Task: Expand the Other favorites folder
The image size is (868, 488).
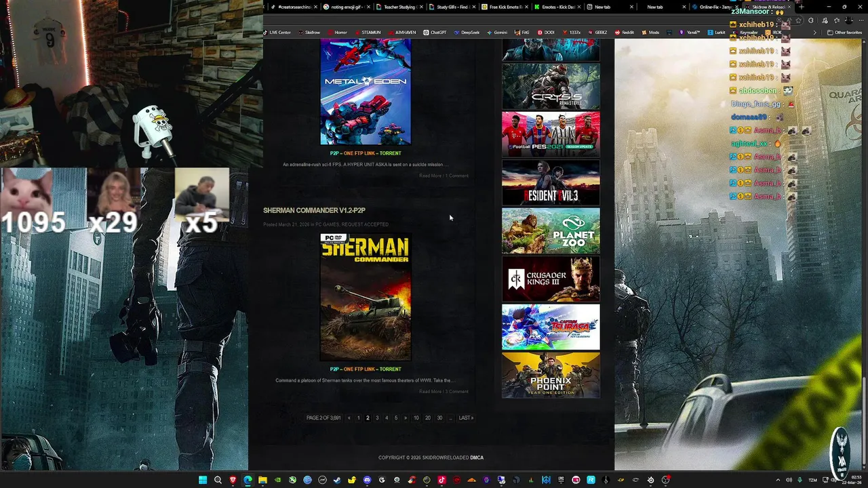Action: 844,33
